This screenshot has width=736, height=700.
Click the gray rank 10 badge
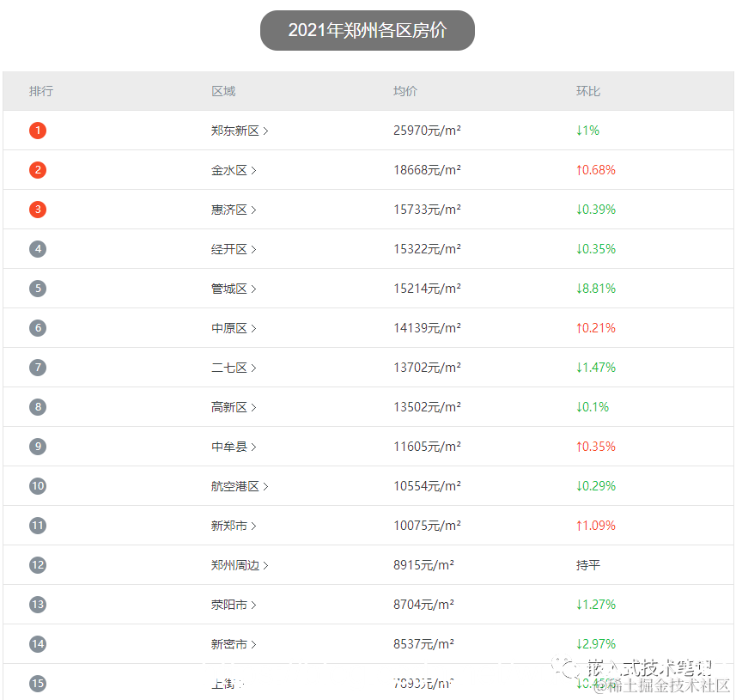(38, 486)
